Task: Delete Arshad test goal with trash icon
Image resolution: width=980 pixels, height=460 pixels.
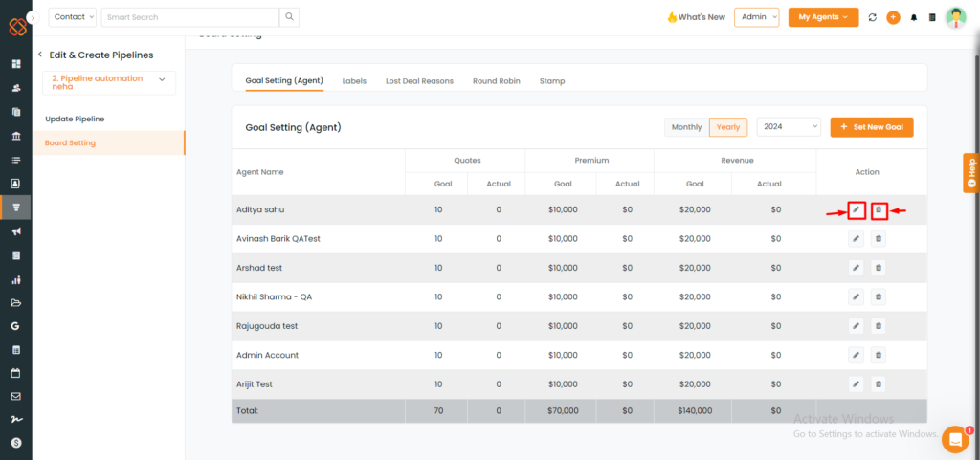Action: click(x=879, y=268)
